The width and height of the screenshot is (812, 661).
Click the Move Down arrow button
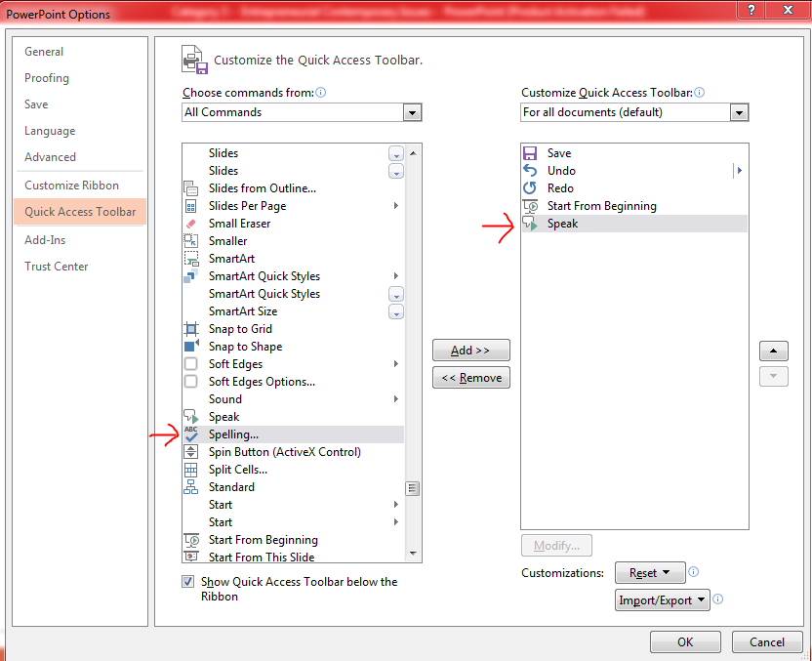pyautogui.click(x=774, y=377)
